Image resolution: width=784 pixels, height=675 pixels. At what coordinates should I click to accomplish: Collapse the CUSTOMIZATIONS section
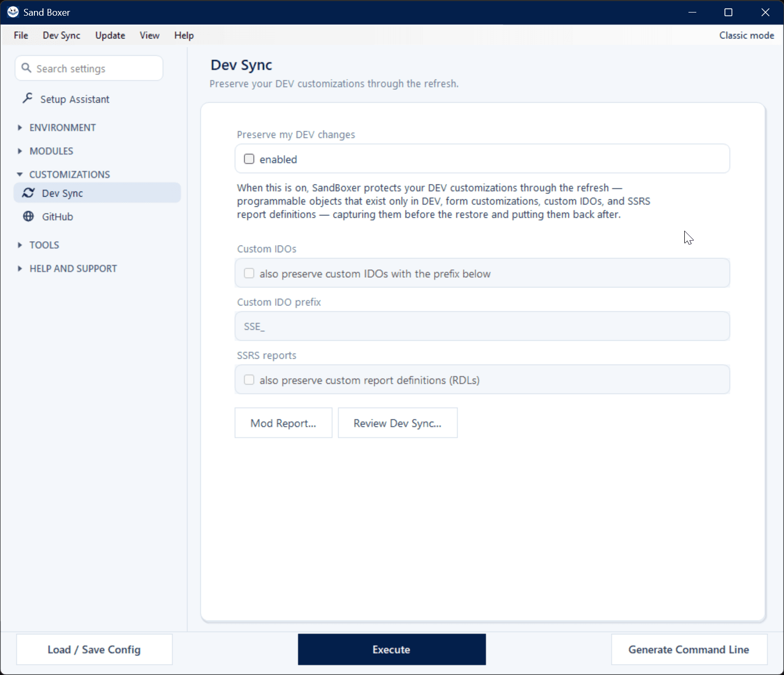(x=20, y=174)
